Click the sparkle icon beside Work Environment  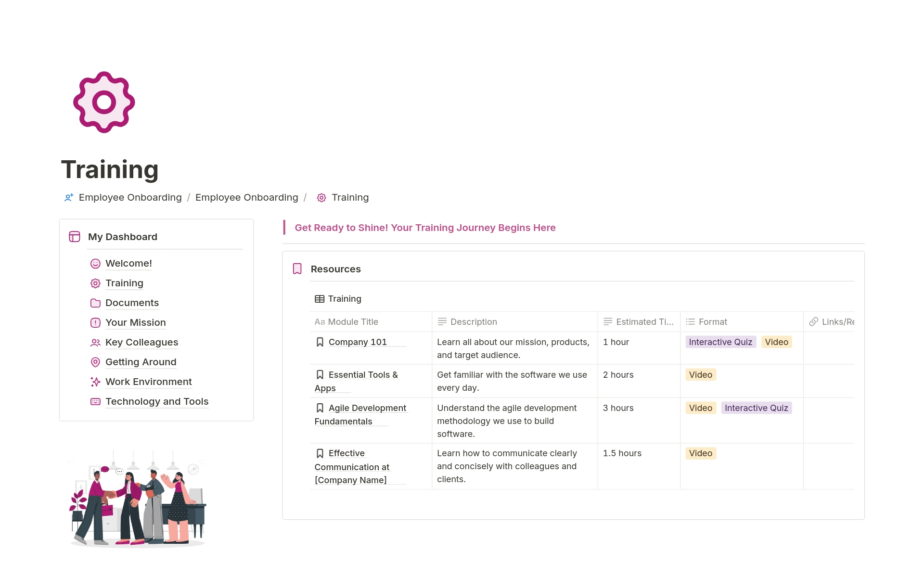[95, 382]
